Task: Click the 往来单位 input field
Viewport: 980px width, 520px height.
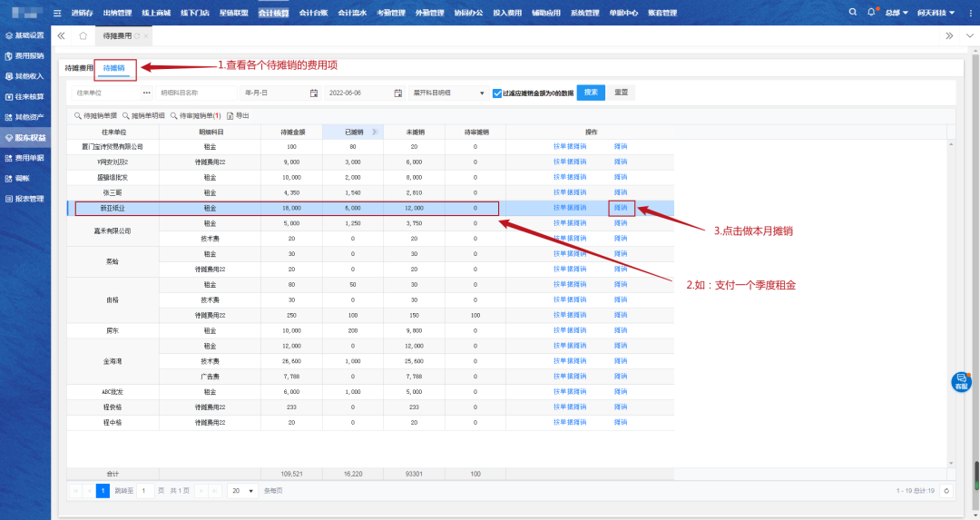Action: point(106,93)
